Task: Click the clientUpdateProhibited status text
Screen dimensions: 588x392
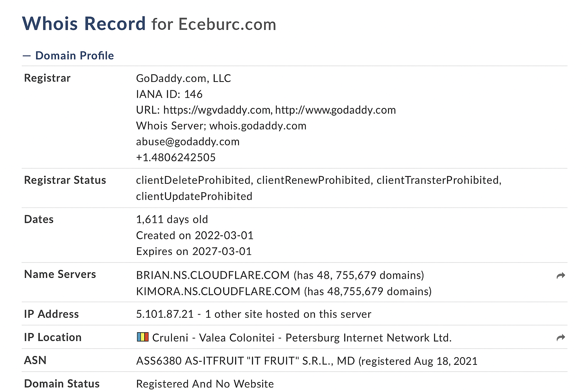Action: point(194,196)
